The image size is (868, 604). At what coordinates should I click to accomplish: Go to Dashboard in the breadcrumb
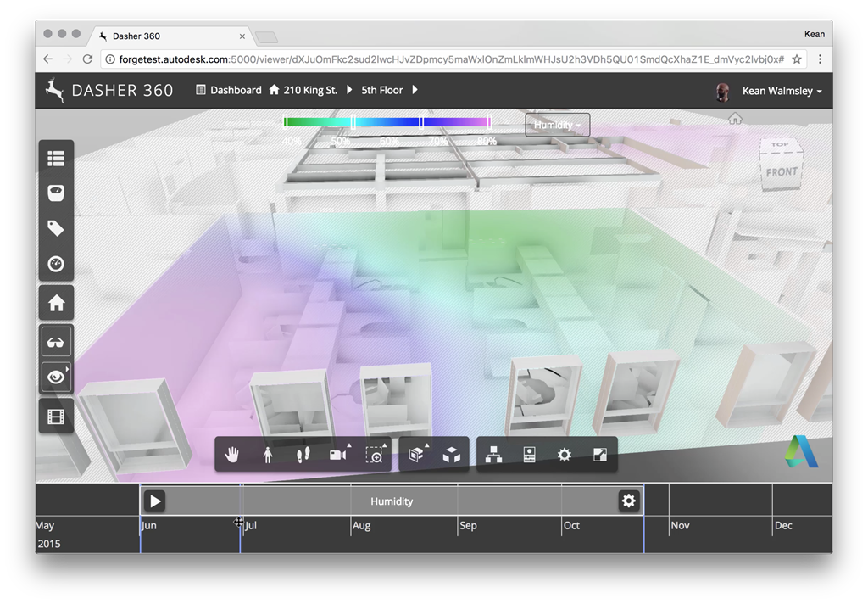point(229,90)
